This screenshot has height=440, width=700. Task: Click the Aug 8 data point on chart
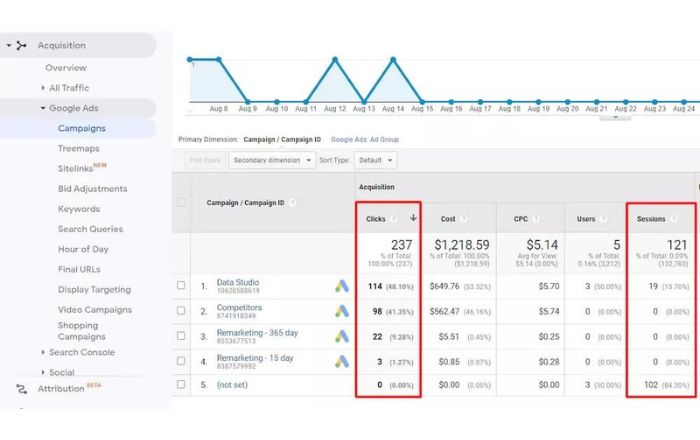(219, 59)
